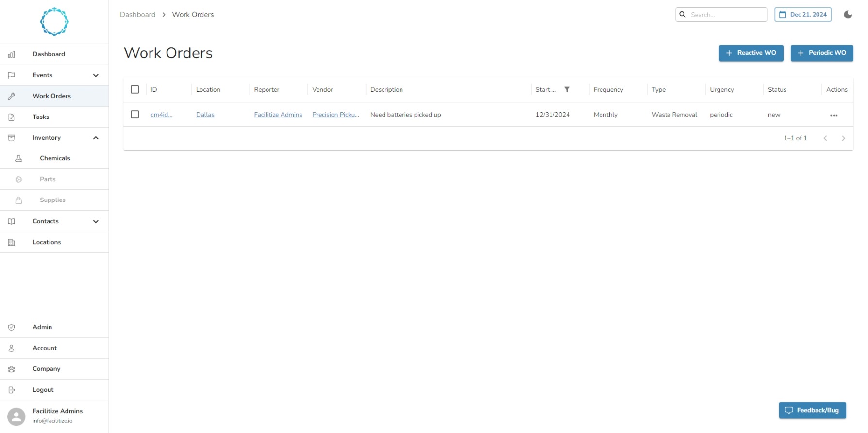Image resolution: width=868 pixels, height=433 pixels.
Task: Create a new Periodic WO
Action: (822, 53)
